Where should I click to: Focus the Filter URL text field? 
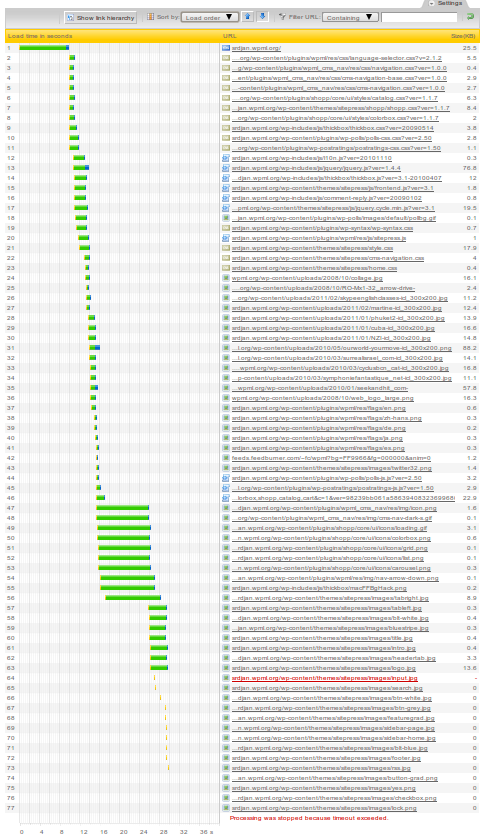coord(419,17)
